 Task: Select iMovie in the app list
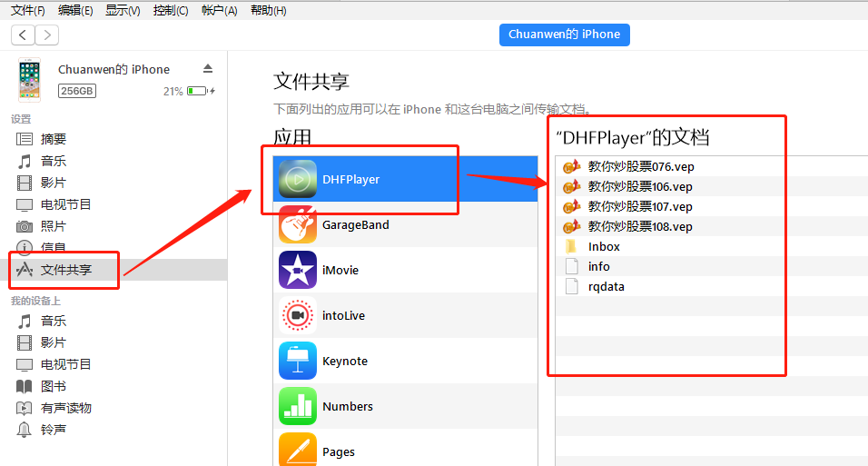[x=405, y=270]
